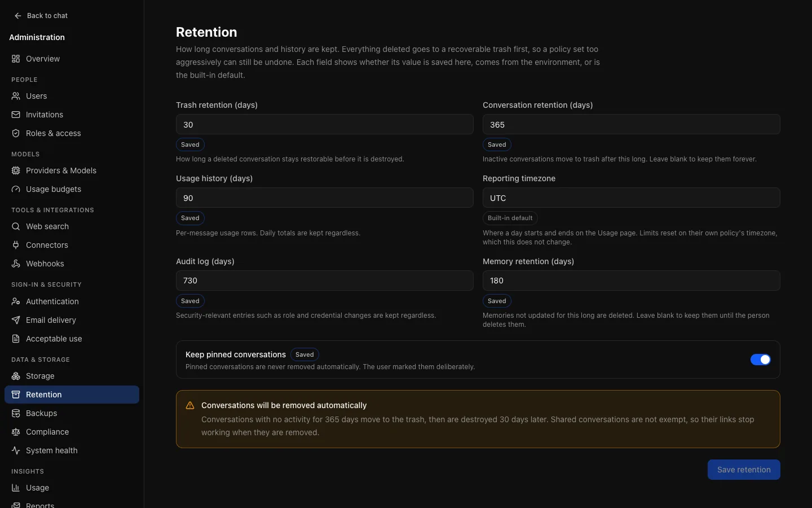Click the Usage budgets gauge icon
The width and height of the screenshot is (812, 508).
[16, 189]
